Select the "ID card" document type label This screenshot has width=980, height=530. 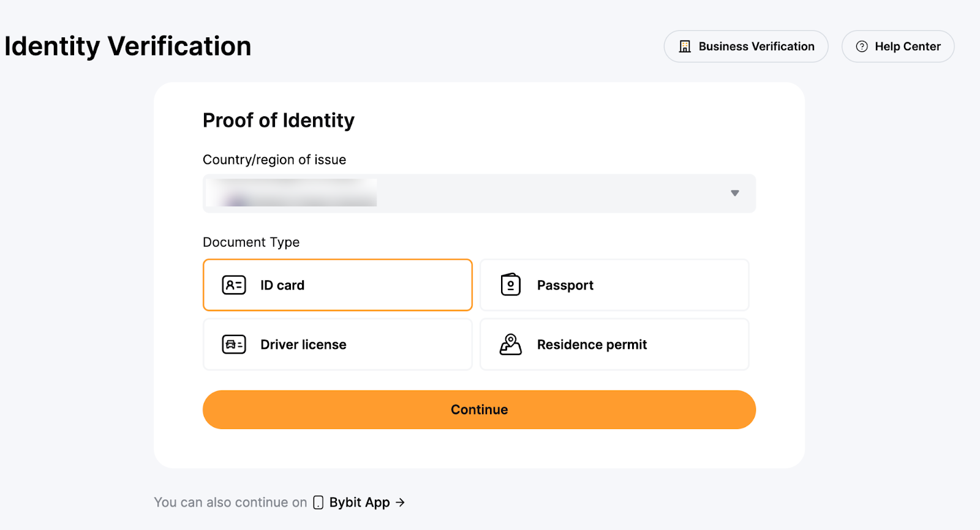coord(282,285)
